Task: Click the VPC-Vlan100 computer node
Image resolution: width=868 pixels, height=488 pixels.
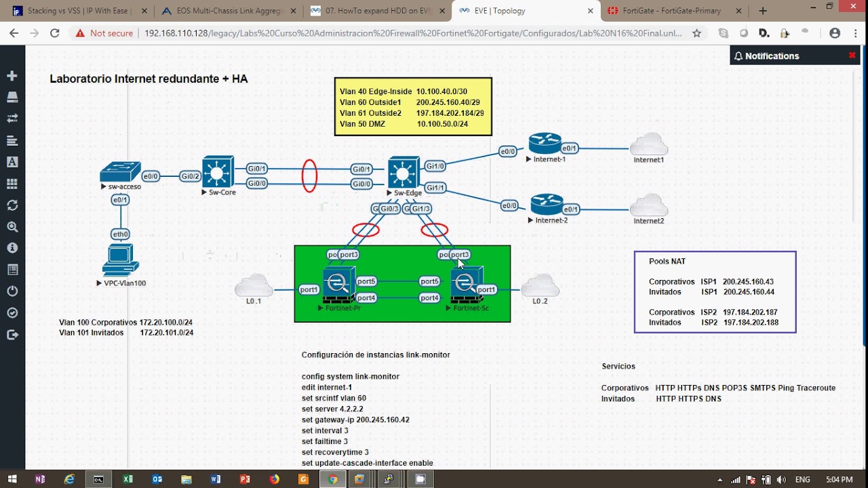Action: [x=121, y=260]
